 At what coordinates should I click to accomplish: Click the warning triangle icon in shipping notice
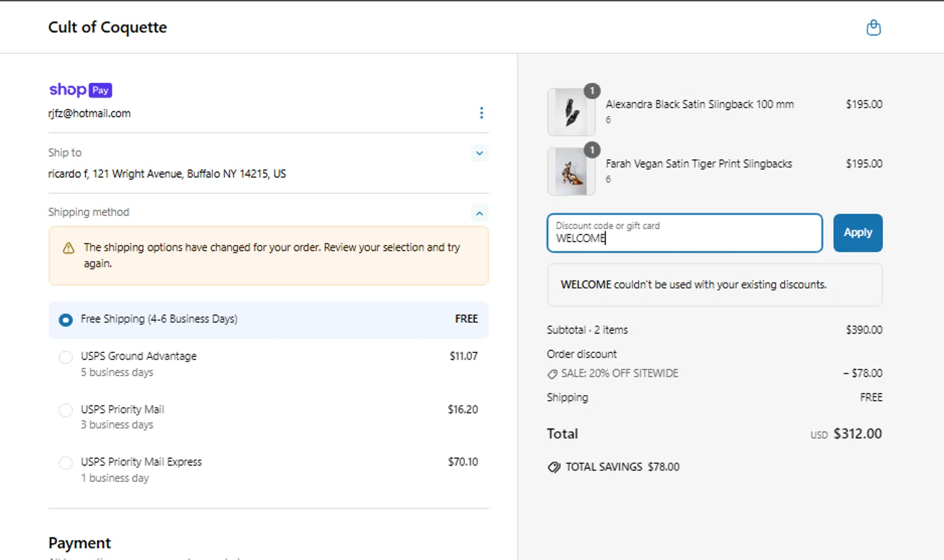click(x=69, y=249)
